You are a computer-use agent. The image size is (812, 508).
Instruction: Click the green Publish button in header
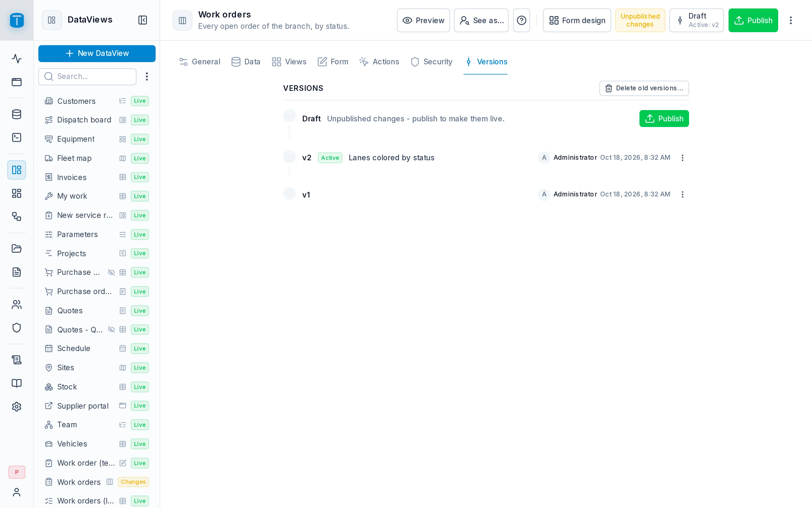(753, 21)
